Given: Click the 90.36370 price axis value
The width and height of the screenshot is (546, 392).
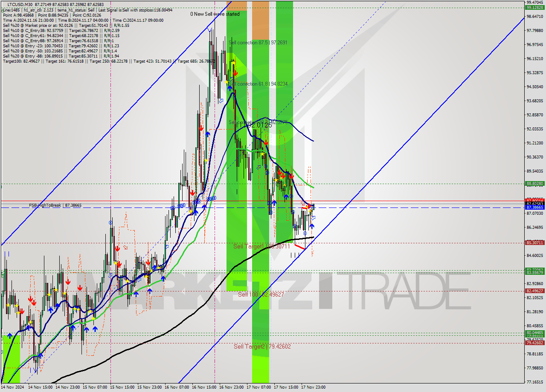Looking at the screenshot, I should (x=535, y=157).
